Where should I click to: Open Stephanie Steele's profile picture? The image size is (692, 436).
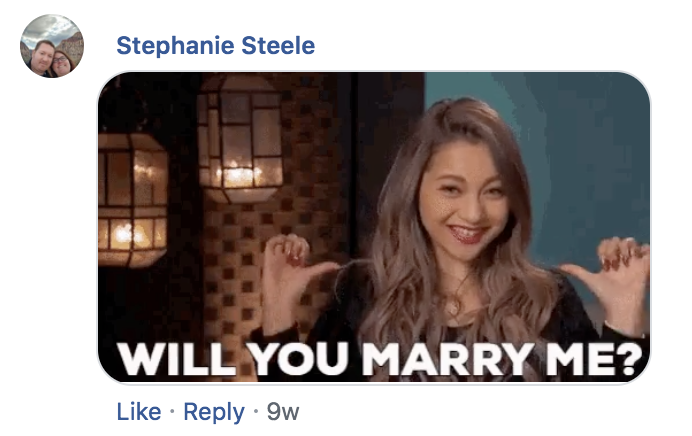click(52, 46)
